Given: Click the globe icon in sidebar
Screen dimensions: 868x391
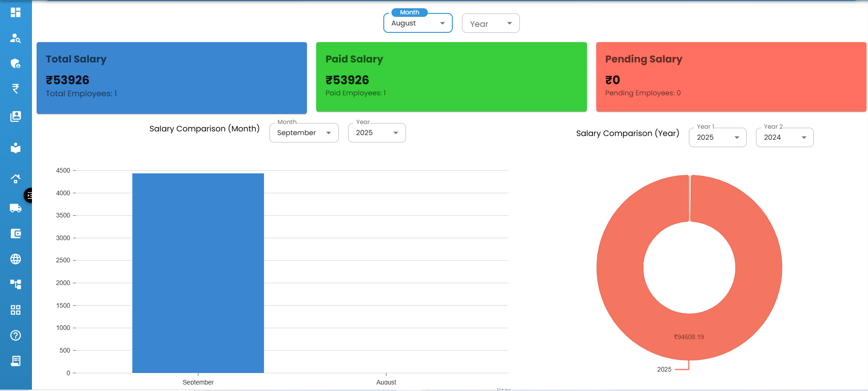Looking at the screenshot, I should tap(16, 259).
